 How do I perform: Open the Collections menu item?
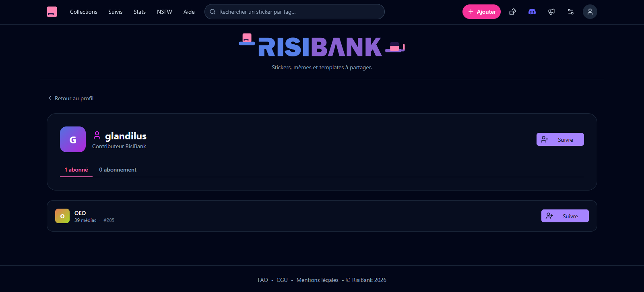[84, 12]
